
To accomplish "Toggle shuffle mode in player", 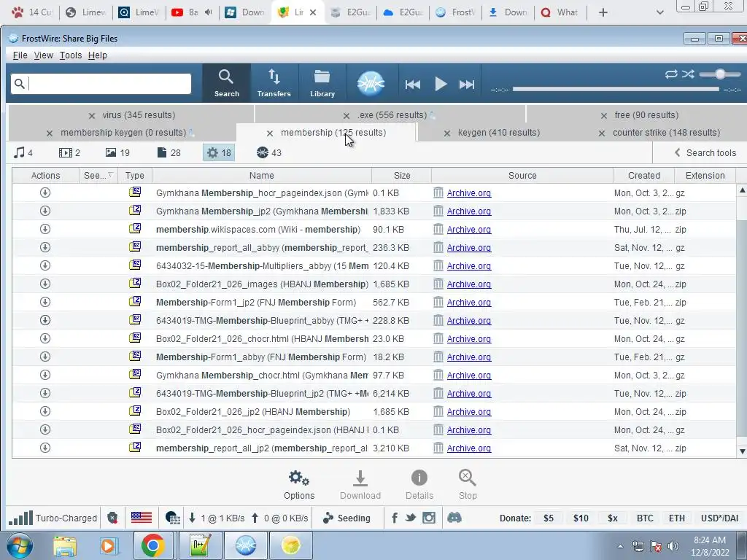I will click(x=688, y=74).
